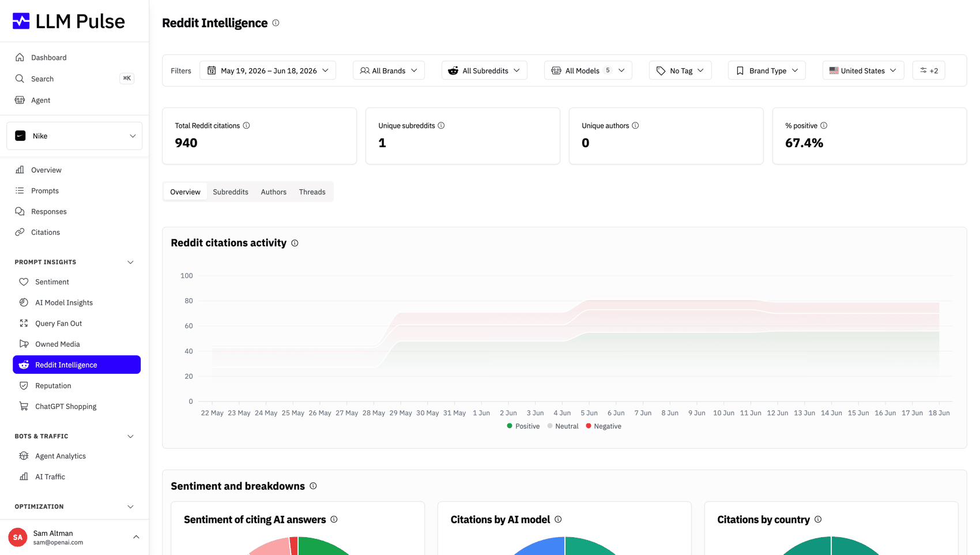Open Reddit Intelligence in the sidebar

pos(77,365)
